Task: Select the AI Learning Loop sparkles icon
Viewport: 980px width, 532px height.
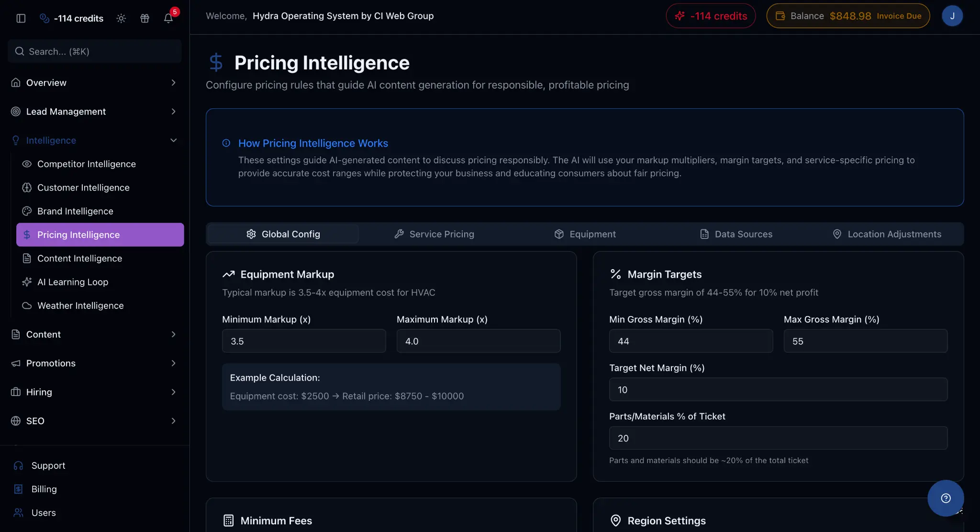Action: coord(27,282)
